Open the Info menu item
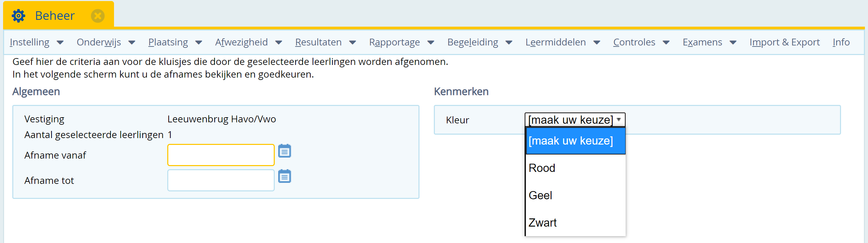This screenshot has height=243, width=868. [841, 42]
